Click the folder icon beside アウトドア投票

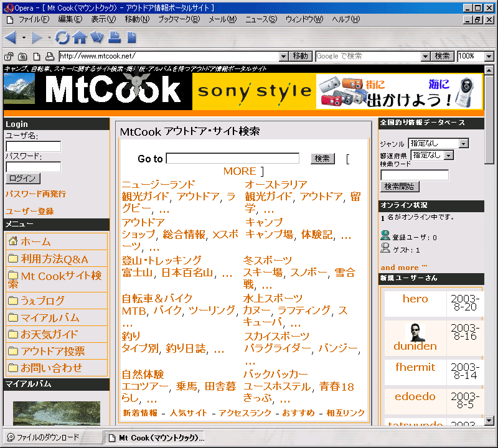click(x=13, y=351)
